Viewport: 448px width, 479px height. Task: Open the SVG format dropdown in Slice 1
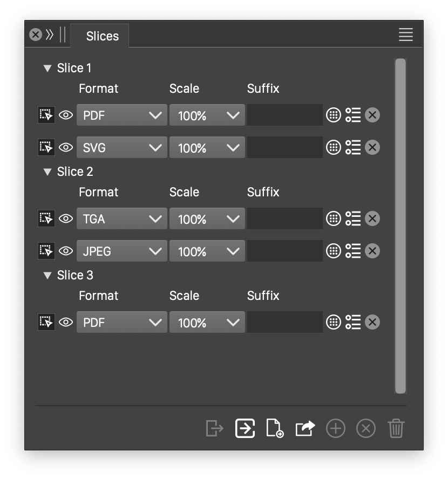(122, 147)
